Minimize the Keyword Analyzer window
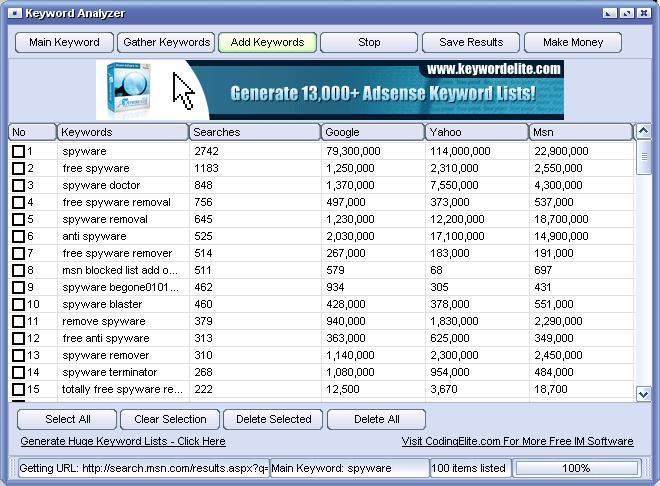Image resolution: width=660 pixels, height=486 pixels. pos(609,13)
